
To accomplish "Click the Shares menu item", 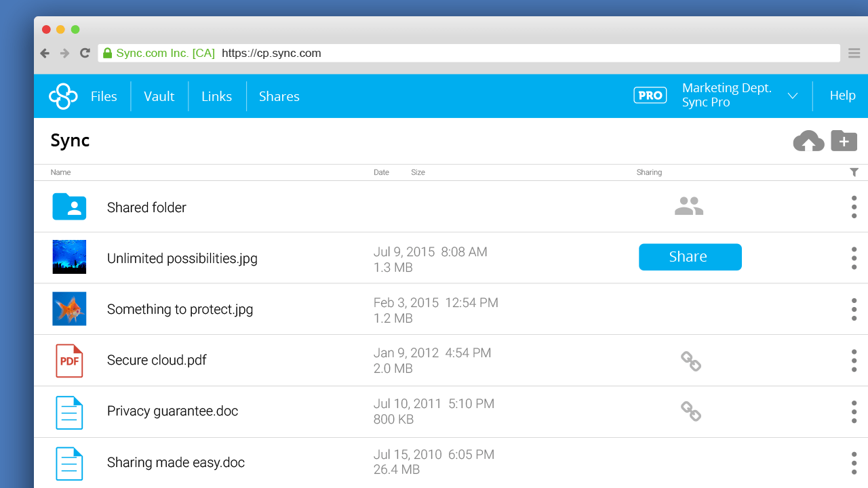I will point(279,96).
